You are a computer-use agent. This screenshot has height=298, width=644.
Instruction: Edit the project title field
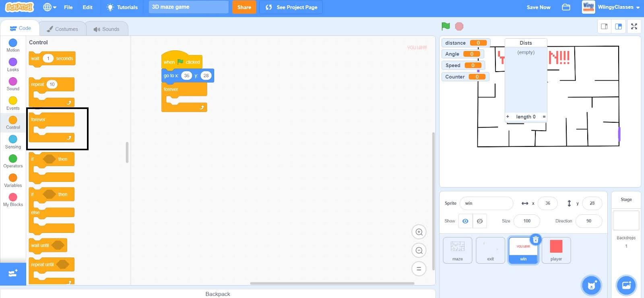pyautogui.click(x=188, y=7)
